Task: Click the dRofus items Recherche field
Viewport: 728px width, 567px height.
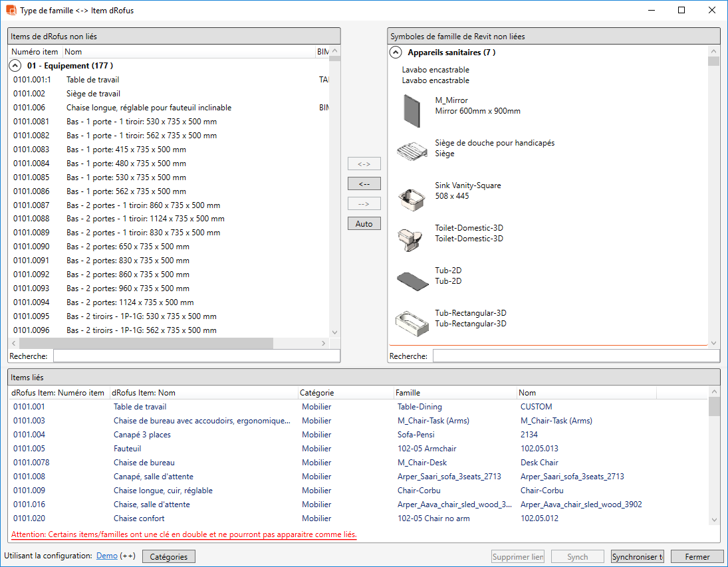Action: [x=196, y=356]
